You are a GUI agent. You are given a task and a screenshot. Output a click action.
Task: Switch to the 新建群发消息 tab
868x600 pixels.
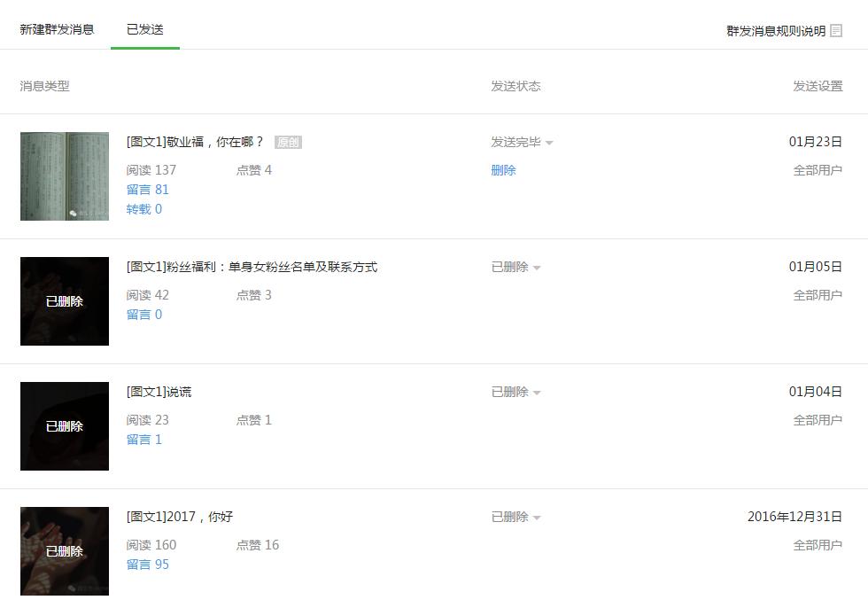56,29
